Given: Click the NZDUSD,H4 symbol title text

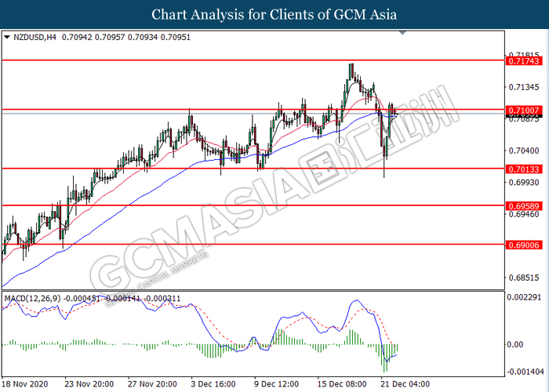Looking at the screenshot, I should tap(35, 37).
